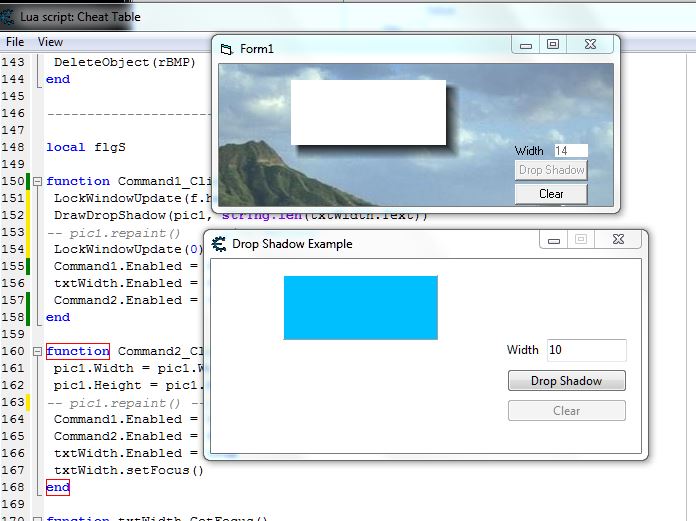Minimize the Form1 window
The width and height of the screenshot is (696, 521).
point(526,45)
